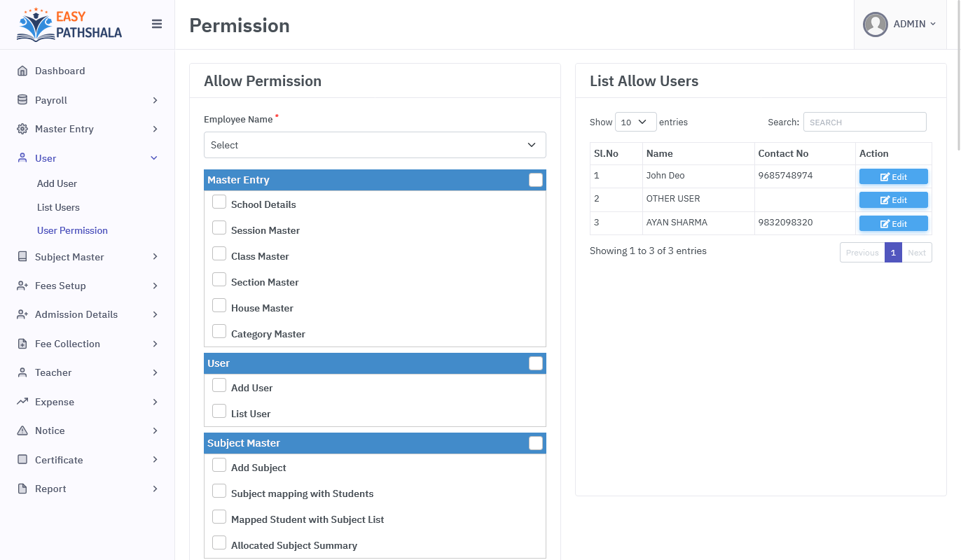Click the Master Entry gear icon
Image resolution: width=961 pixels, height=560 pixels.
click(22, 129)
